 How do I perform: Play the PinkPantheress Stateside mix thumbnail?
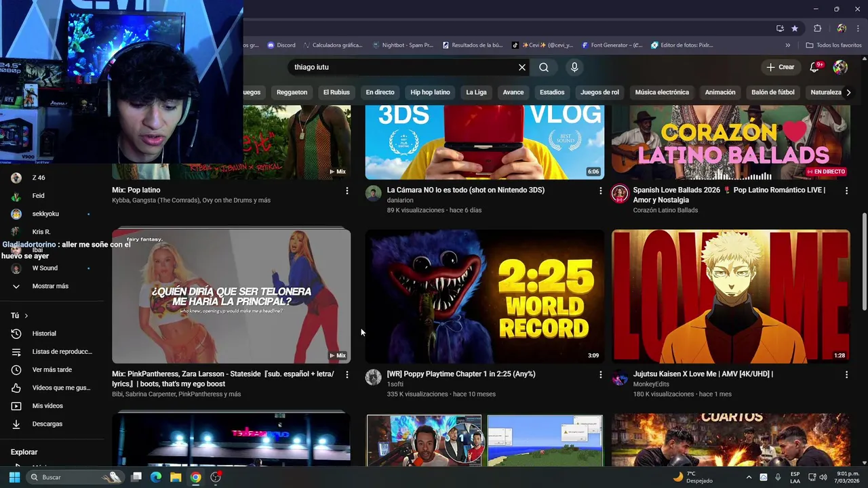coord(231,296)
